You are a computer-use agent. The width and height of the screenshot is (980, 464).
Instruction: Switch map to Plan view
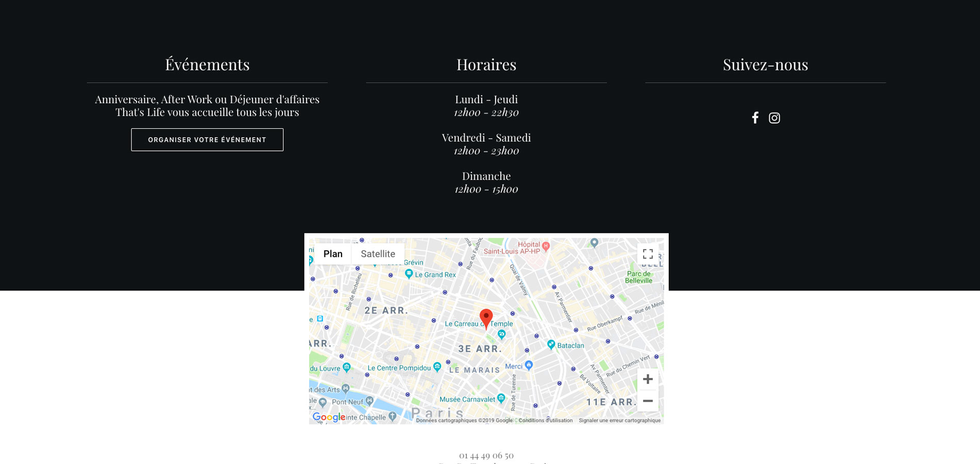[333, 254]
